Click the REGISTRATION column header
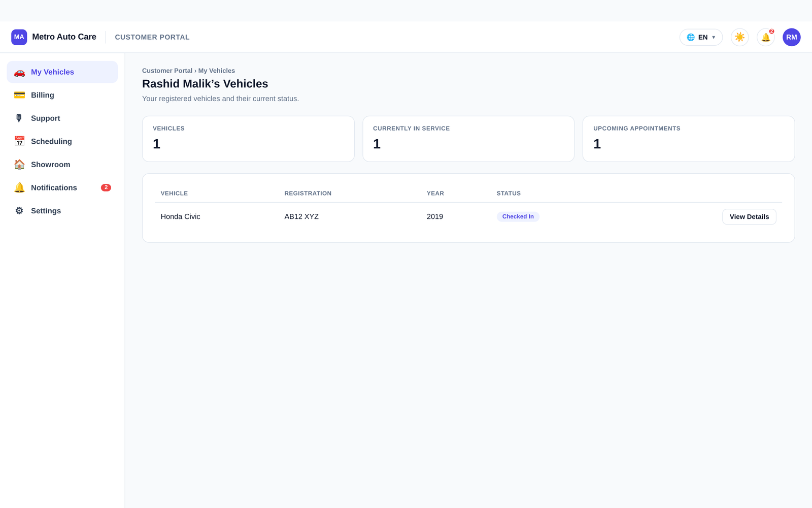Viewport: 812px width, 508px height. [308, 194]
